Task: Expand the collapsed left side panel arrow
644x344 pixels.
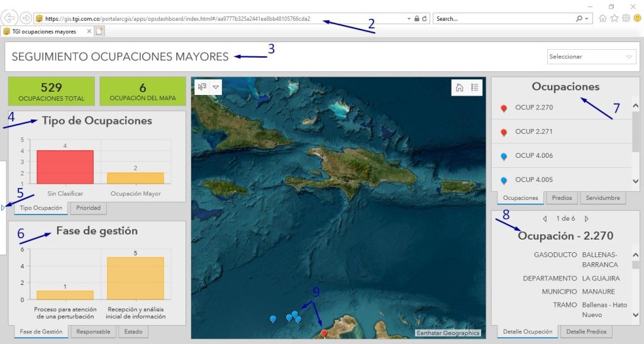Action: pyautogui.click(x=3, y=207)
